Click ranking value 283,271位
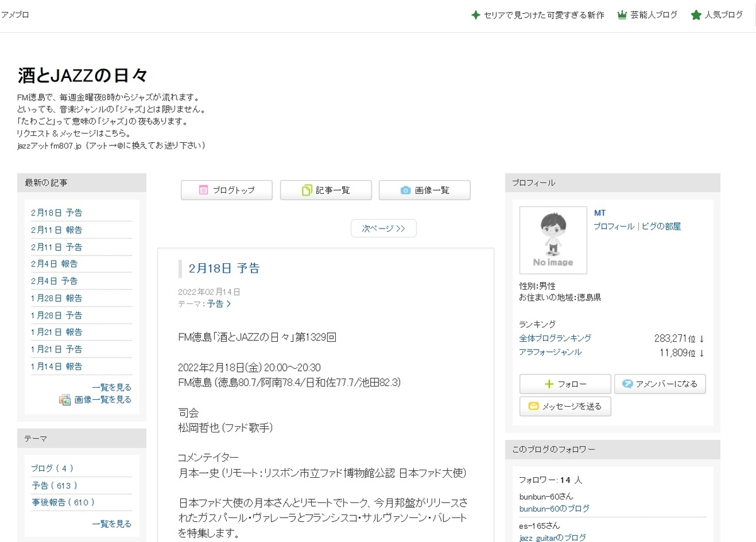 tap(674, 338)
